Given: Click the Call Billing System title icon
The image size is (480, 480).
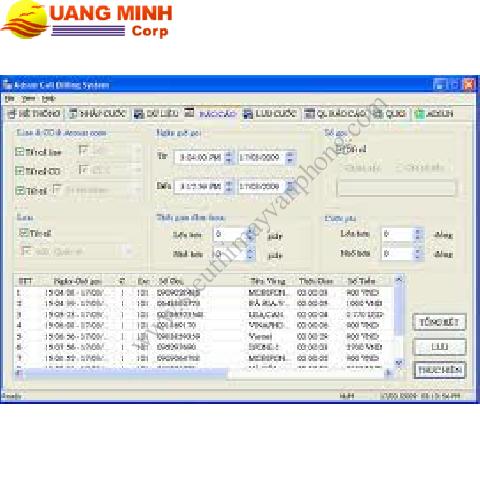Looking at the screenshot, I should click(x=7, y=85).
